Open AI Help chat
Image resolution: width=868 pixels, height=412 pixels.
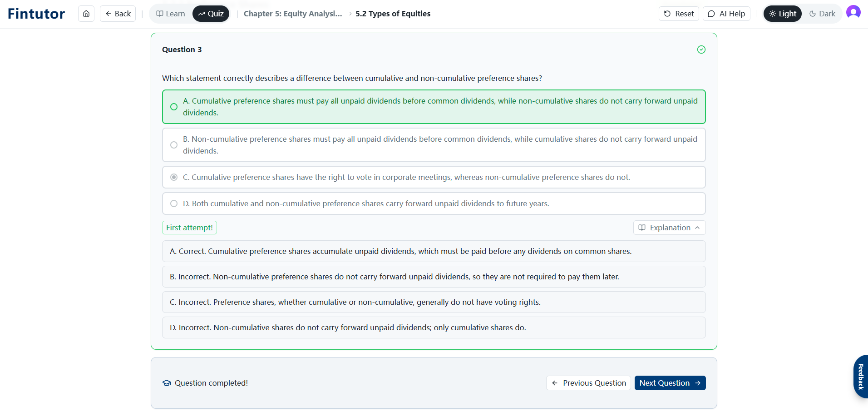pos(726,14)
